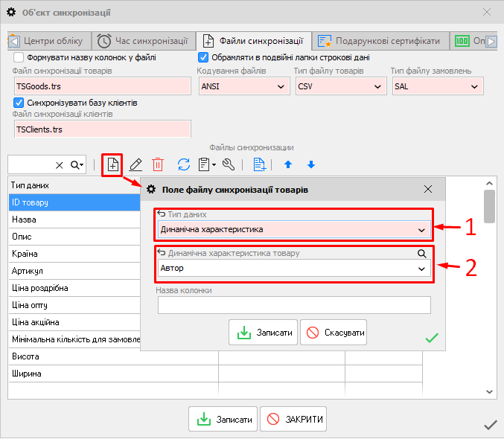Viewport: 504px width, 439px height.
Task: Click Записати button in the field dialog
Action: (x=264, y=333)
